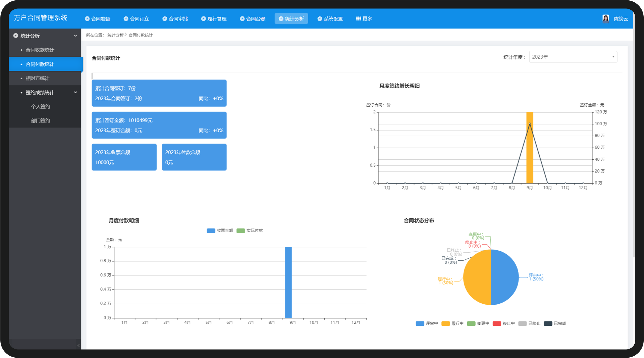Click the 合同审批 gear icon
The image size is (644, 358).
(165, 19)
